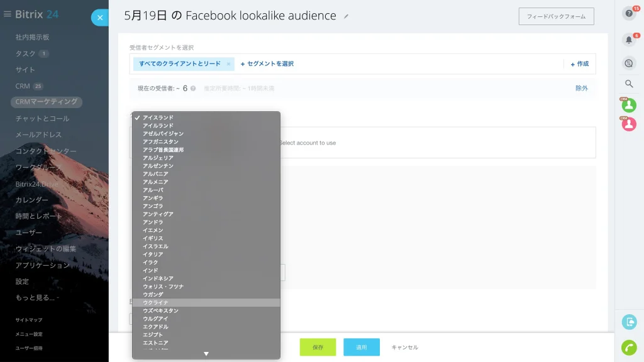Click the + セグメントを選択 link

pos(267,63)
